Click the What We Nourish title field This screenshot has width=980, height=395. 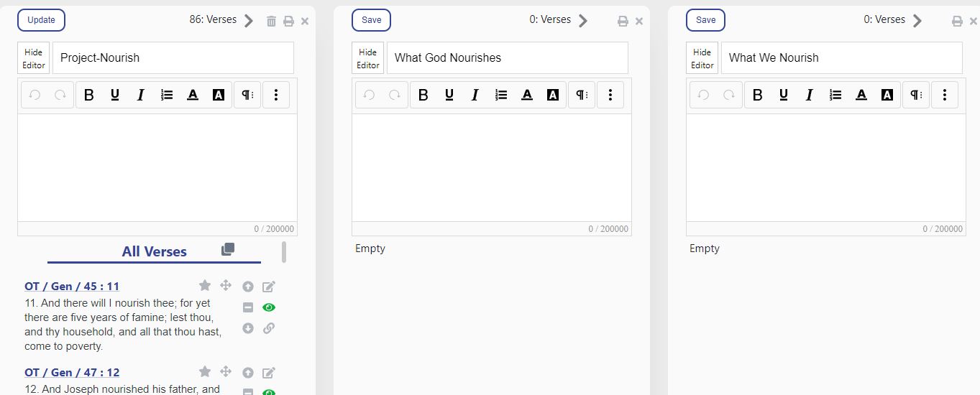point(841,57)
